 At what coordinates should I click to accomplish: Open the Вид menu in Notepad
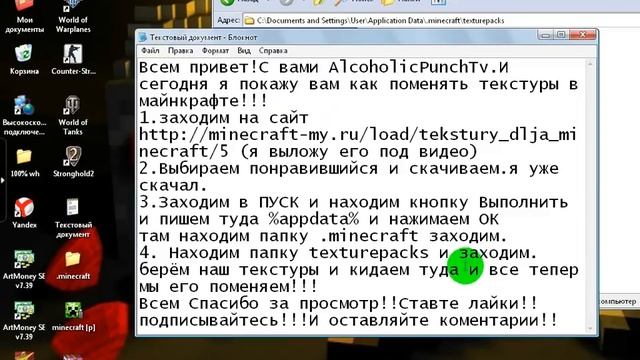click(x=244, y=51)
